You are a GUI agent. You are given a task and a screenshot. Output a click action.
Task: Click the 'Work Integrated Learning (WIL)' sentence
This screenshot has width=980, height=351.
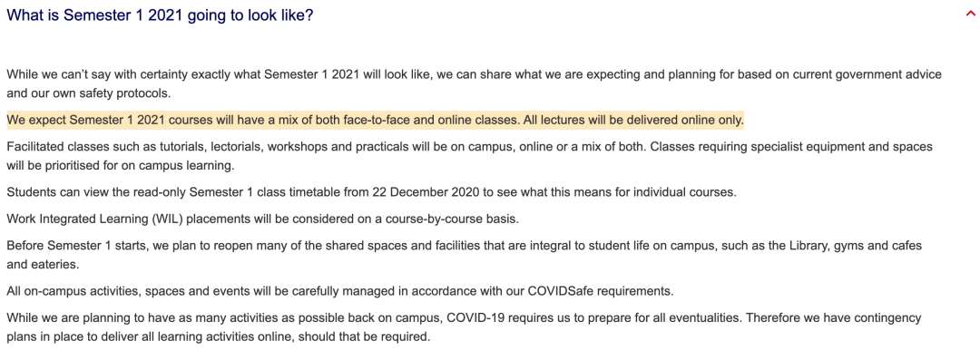(263, 219)
